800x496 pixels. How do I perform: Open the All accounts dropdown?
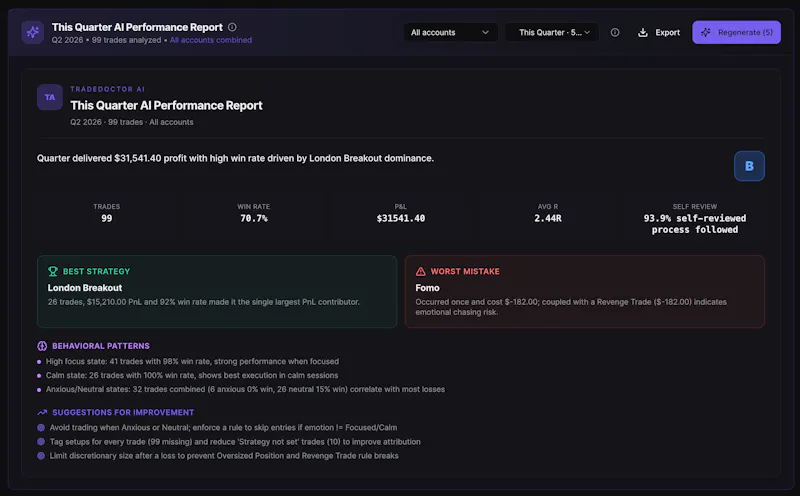pos(450,32)
